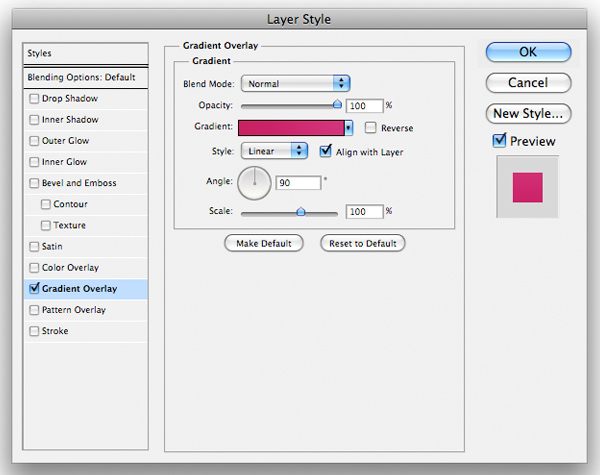The height and width of the screenshot is (475, 600).
Task: Open New Style dialog button
Action: coord(528,114)
